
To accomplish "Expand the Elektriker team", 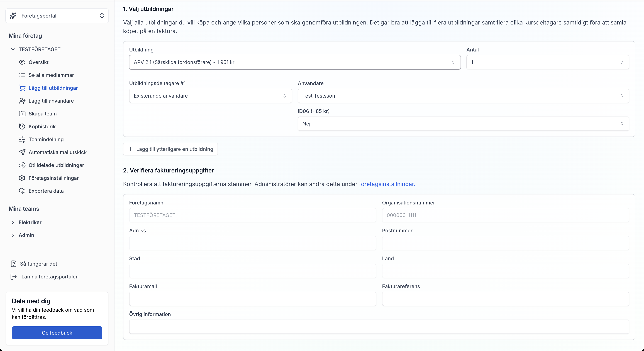I will 13,222.
